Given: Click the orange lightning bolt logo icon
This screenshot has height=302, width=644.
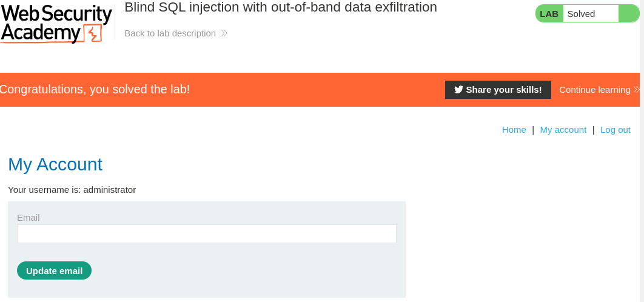Looking at the screenshot, I should (x=92, y=33).
